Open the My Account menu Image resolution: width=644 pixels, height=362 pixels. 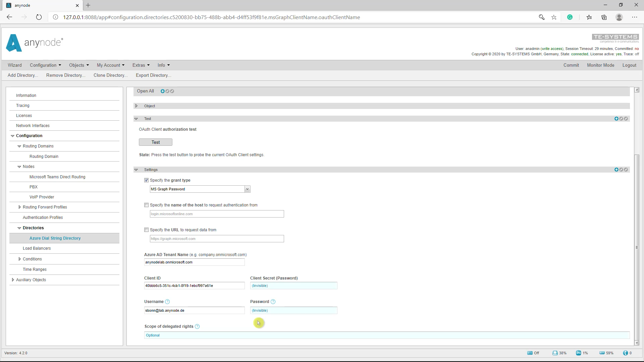tap(110, 65)
